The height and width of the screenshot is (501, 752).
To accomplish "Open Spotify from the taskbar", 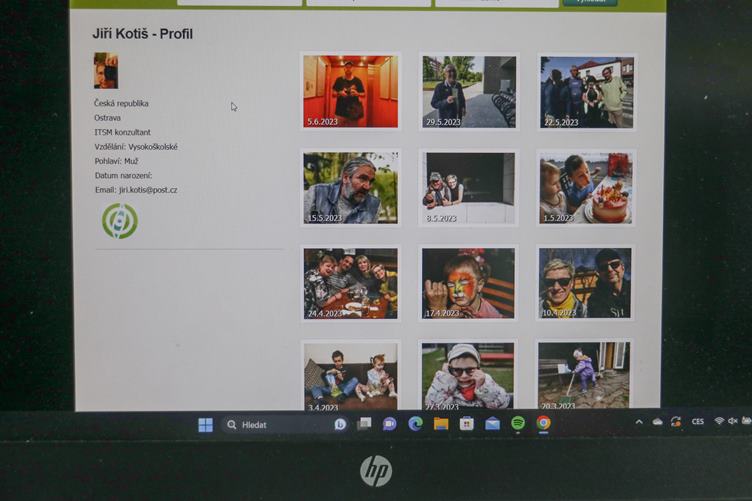I will click(x=517, y=423).
